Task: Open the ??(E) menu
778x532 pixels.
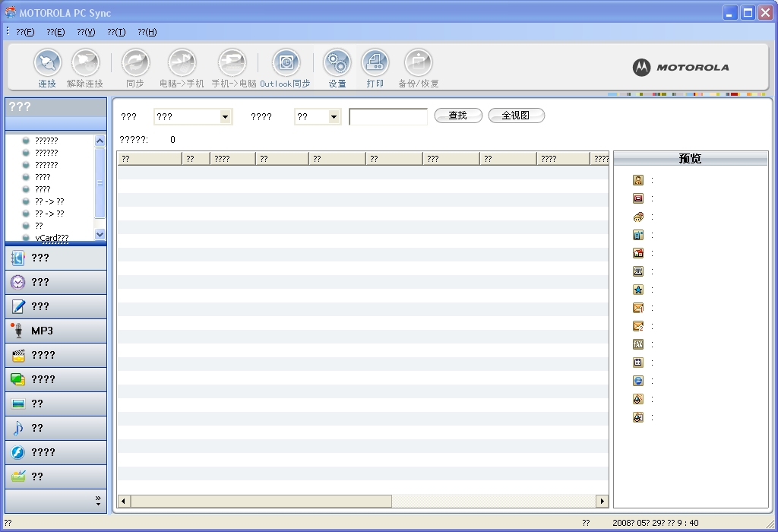Action: point(55,32)
